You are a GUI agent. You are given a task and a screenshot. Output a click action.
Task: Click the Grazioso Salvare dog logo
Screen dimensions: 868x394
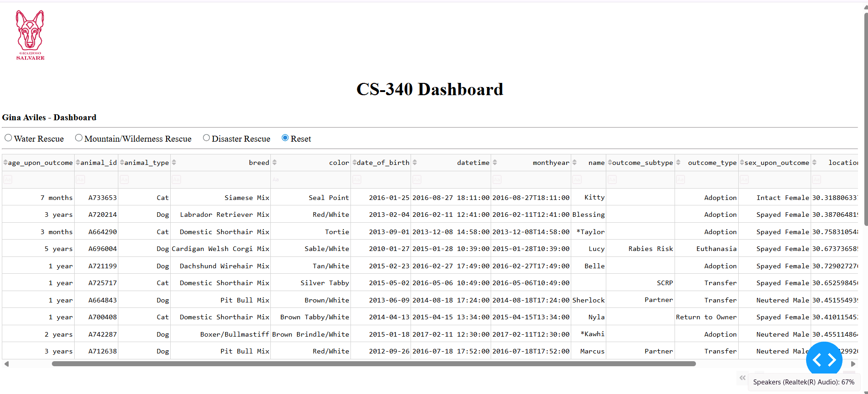pyautogui.click(x=30, y=35)
